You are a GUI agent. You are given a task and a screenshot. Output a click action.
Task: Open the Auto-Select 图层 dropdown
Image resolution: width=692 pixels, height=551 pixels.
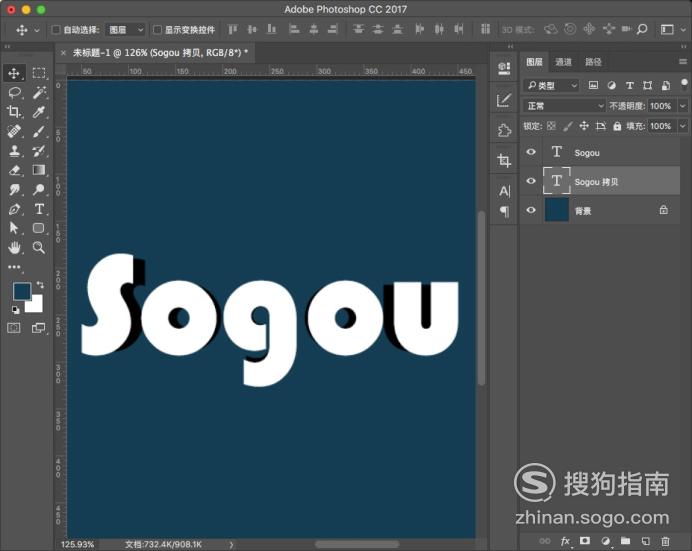coord(125,30)
